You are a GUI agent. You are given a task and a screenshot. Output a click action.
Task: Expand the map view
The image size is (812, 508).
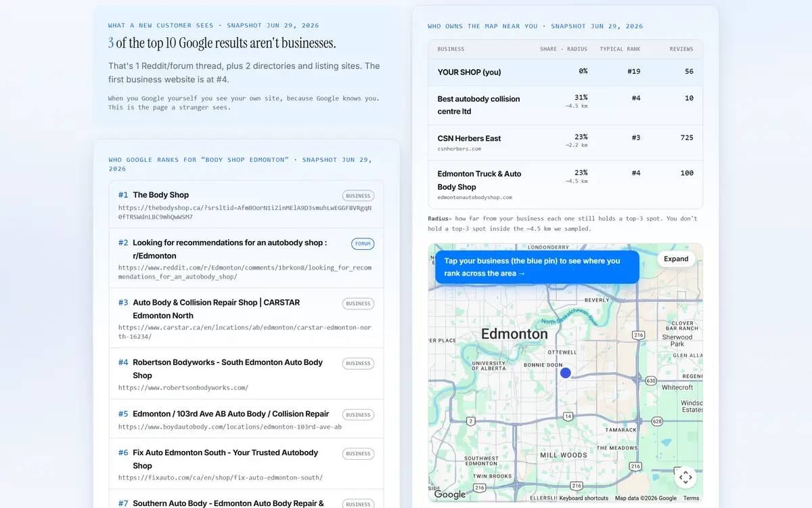[x=676, y=259]
